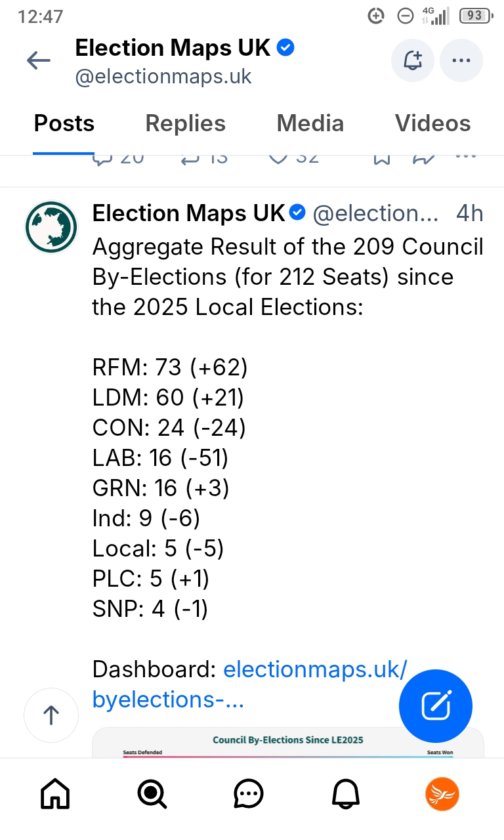Open your profile avatar in bottom navigation

click(x=442, y=795)
